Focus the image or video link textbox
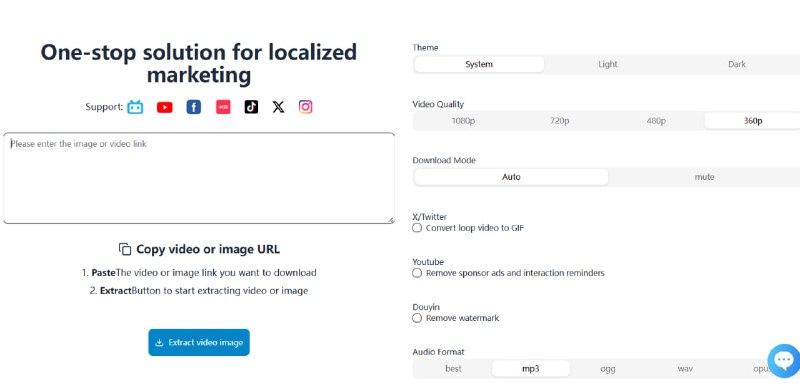Viewport: 800px width, 384px height. (199, 178)
